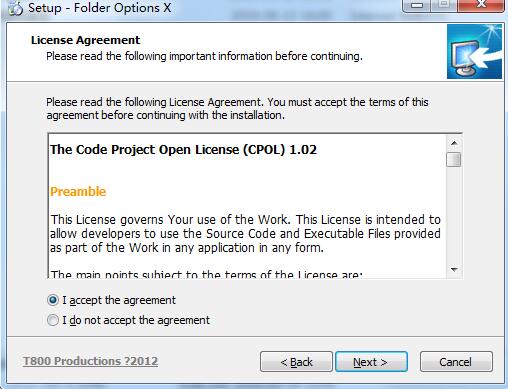The image size is (508, 389).
Task: Open the T800 Productions link
Action: click(90, 361)
